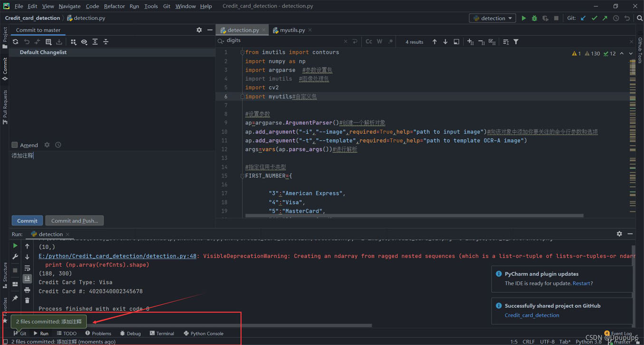This screenshot has width=644, height=345.
Task: Run the detection configuration with green play
Action: (x=523, y=18)
